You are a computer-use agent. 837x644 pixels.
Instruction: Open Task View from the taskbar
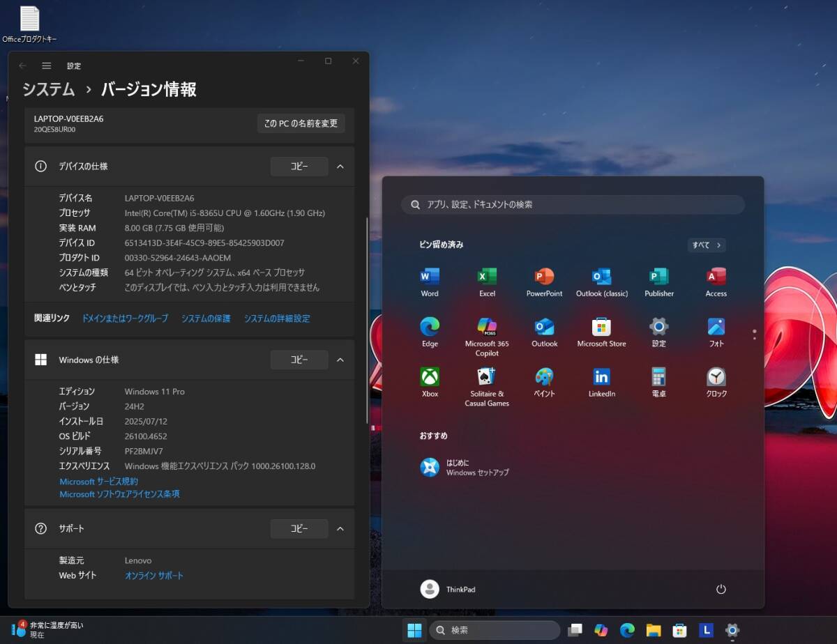tap(575, 630)
